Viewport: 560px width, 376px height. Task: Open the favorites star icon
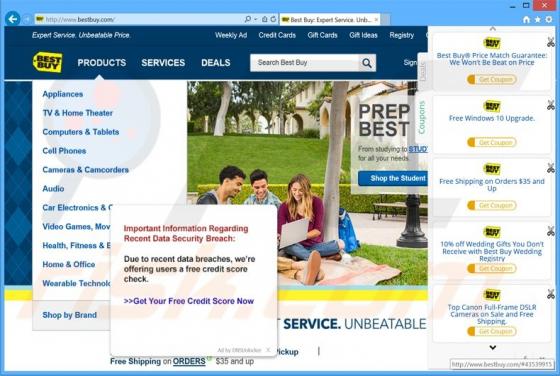pyautogui.click(x=538, y=20)
